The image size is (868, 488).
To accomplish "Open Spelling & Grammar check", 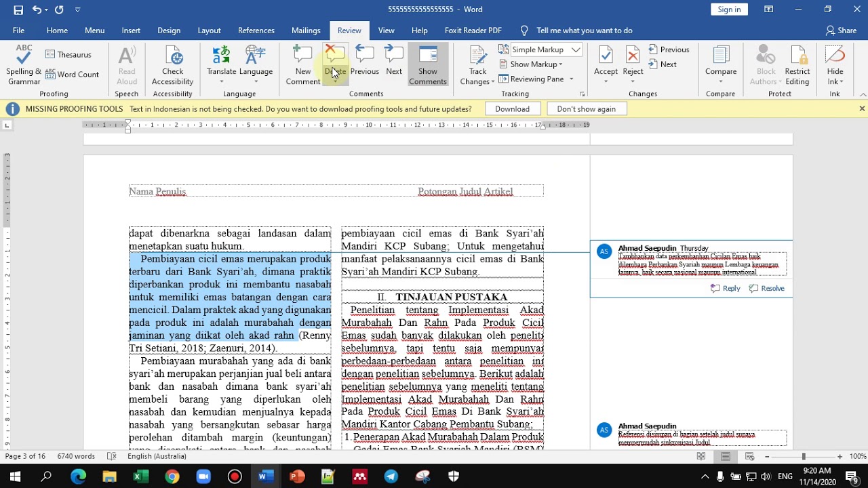I will coord(24,65).
